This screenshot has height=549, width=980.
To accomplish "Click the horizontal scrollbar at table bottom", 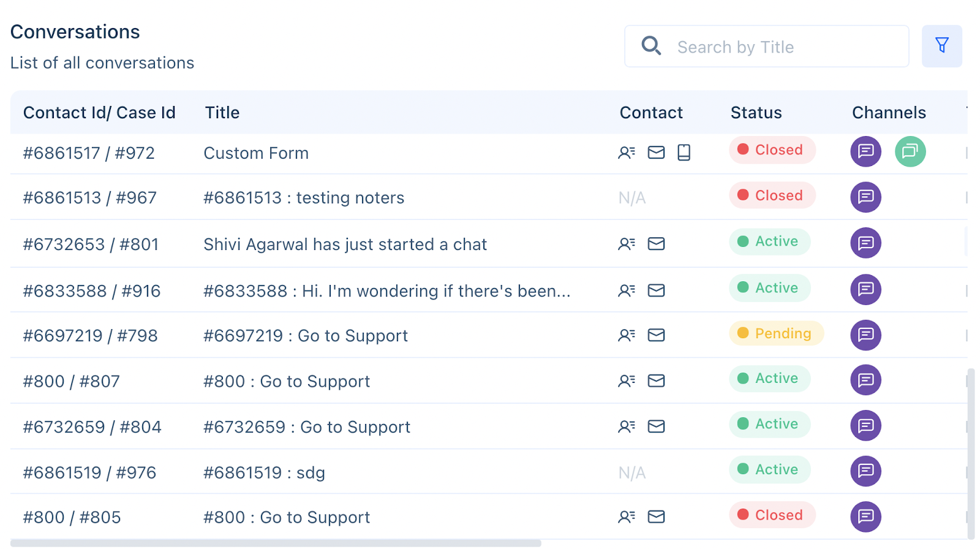I will pos(276,543).
